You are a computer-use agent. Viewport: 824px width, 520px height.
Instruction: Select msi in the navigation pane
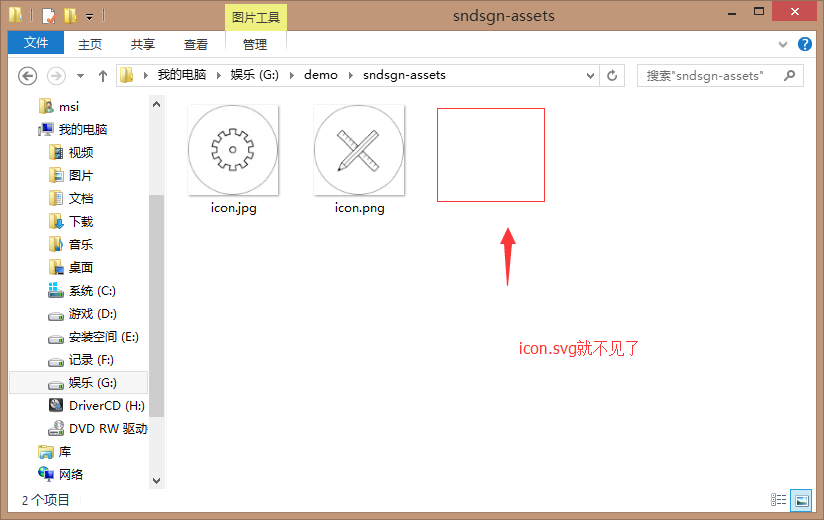[x=69, y=107]
